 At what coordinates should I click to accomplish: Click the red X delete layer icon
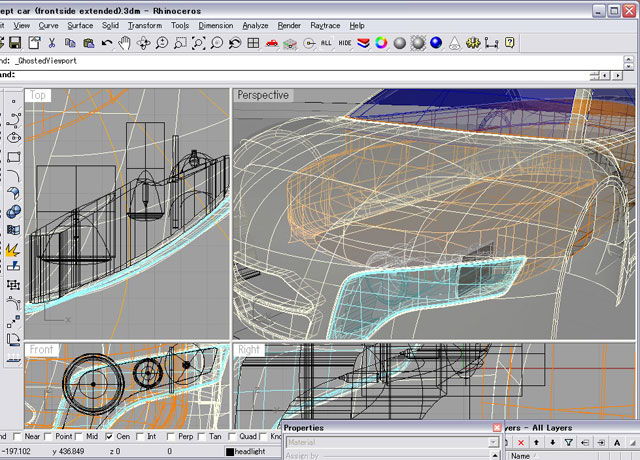[x=522, y=441]
